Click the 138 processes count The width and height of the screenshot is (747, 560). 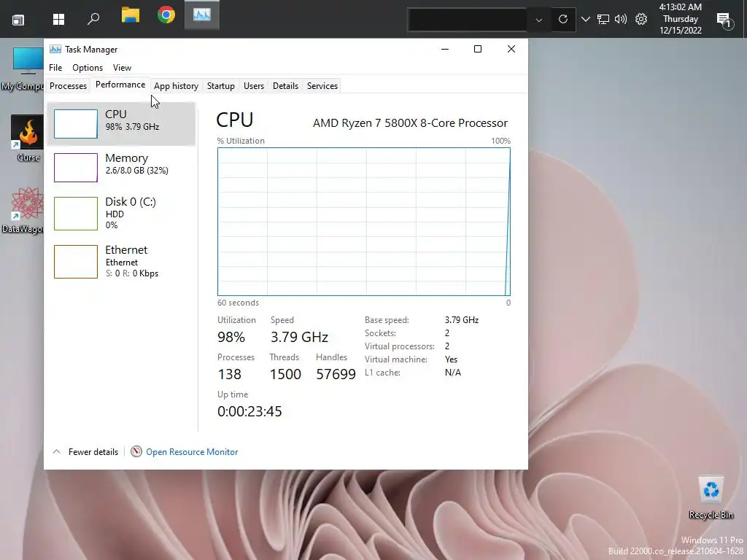(229, 374)
